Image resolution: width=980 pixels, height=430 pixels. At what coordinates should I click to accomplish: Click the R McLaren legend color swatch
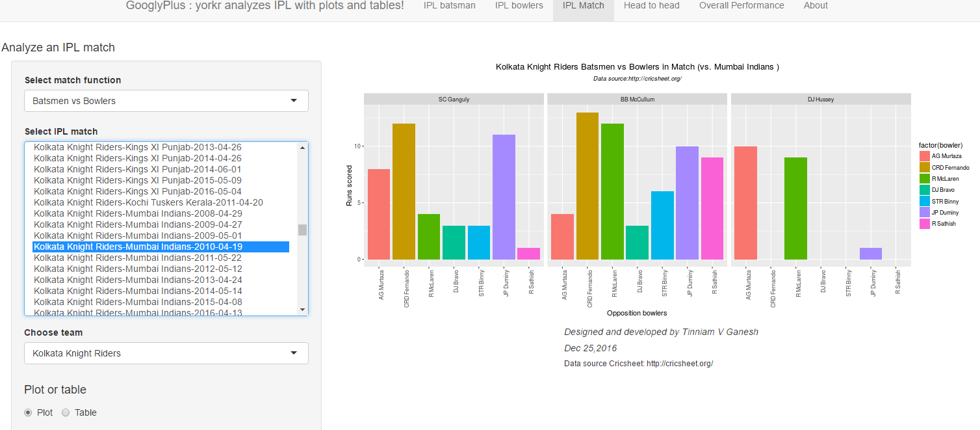pyautogui.click(x=925, y=179)
